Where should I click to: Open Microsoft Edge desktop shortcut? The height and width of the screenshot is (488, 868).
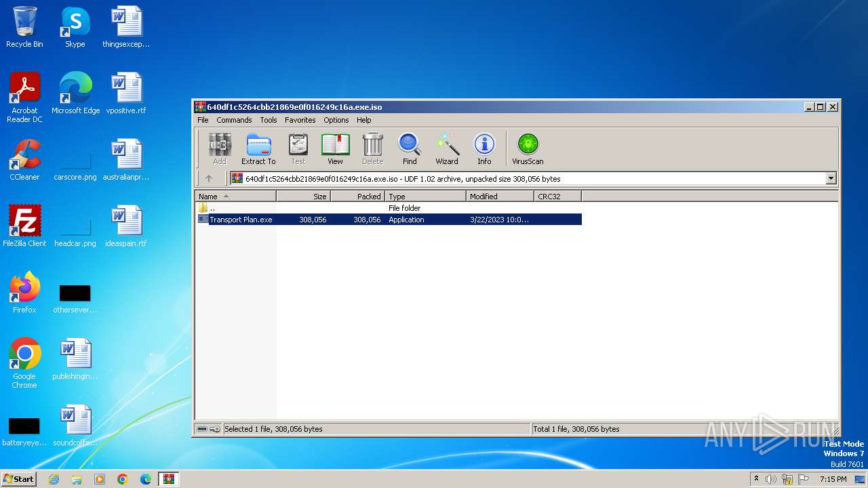tap(75, 94)
